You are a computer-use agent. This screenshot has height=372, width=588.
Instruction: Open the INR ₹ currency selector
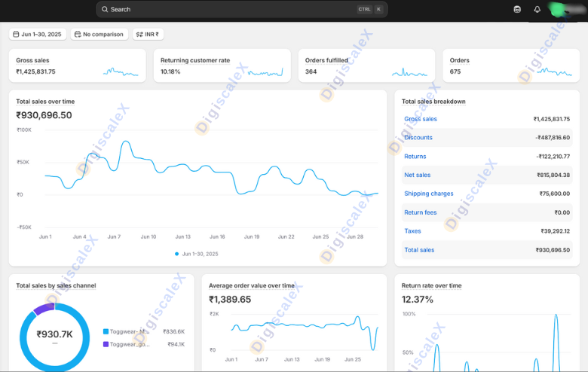pos(149,34)
